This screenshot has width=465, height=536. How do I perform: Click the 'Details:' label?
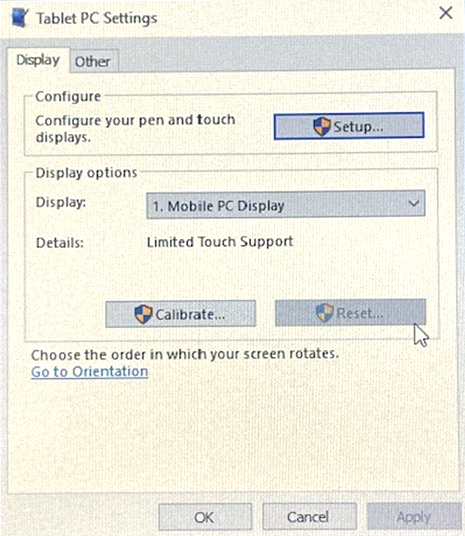point(60,243)
